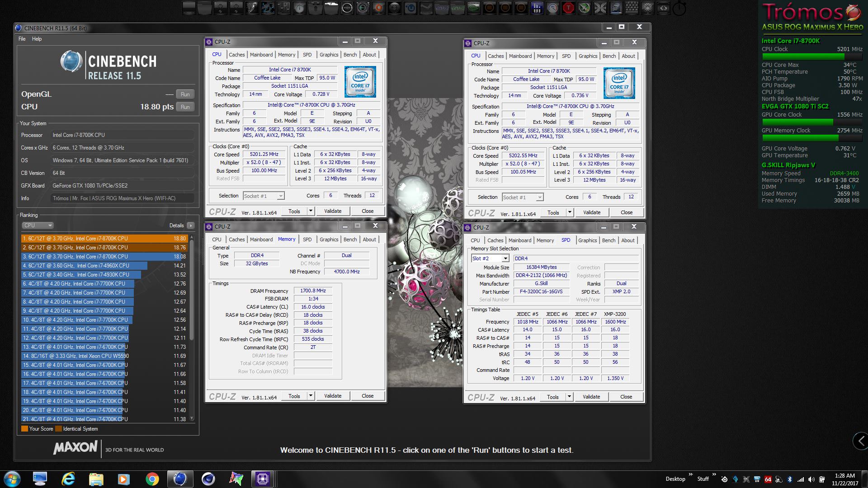Screen dimensions: 868x488
Task: Open Mainboard tab in CPU-Z SPD window
Action: [x=520, y=240]
